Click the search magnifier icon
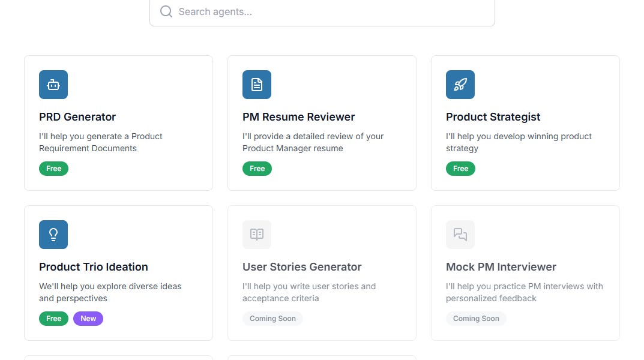 coord(166,11)
